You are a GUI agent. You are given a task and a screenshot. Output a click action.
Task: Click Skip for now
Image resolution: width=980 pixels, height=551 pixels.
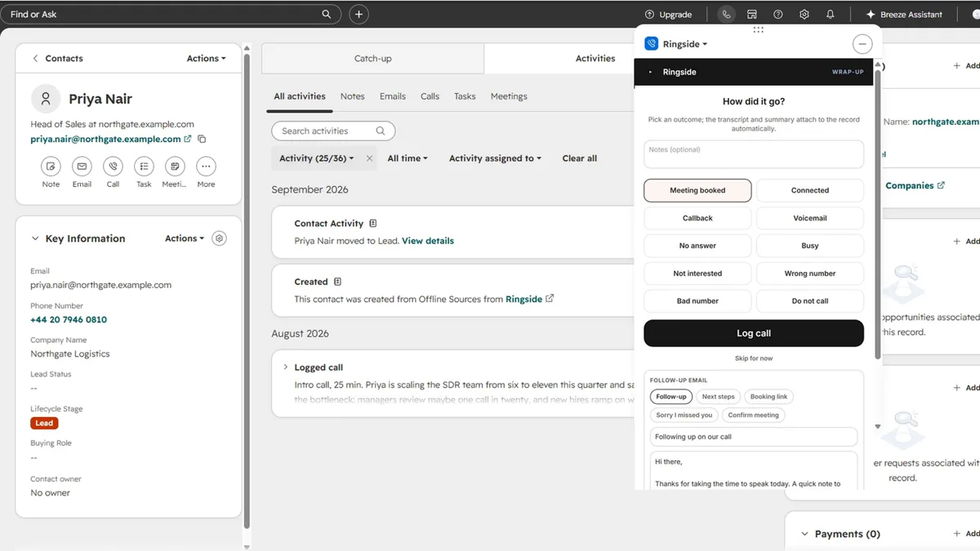(754, 358)
